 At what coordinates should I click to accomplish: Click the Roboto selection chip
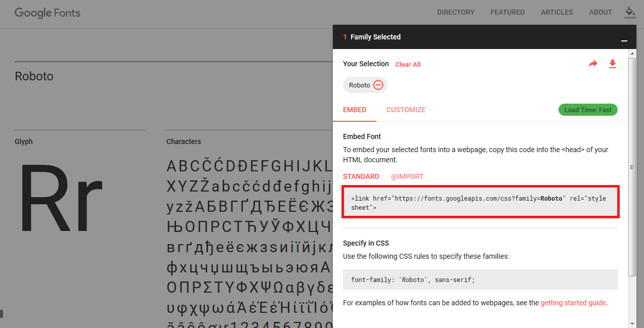(x=365, y=85)
